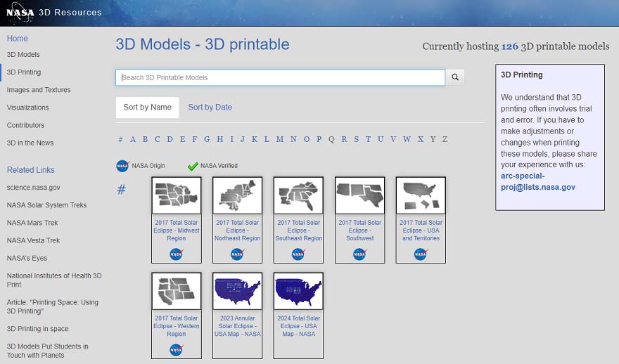Open the 2023 Annular Solar Eclipse map thumbnail

(237, 291)
